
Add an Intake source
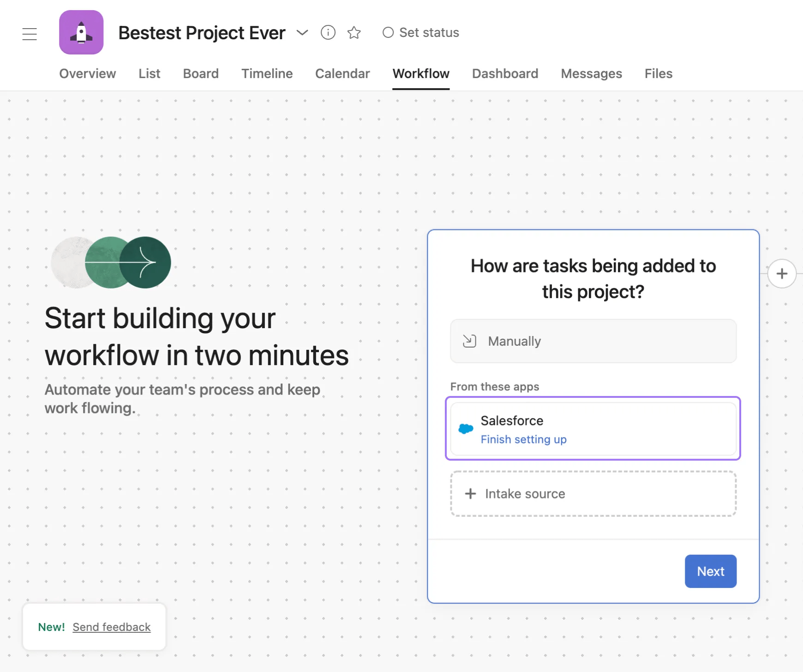click(x=593, y=494)
